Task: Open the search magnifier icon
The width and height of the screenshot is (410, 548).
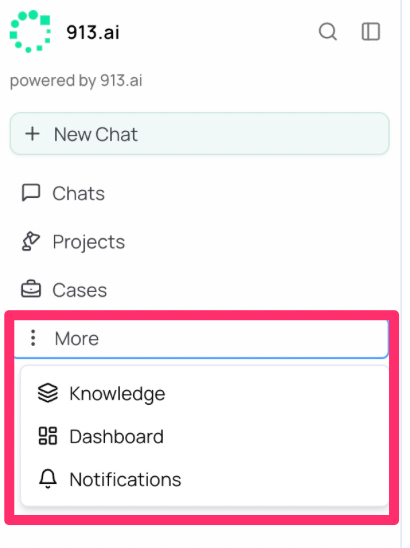Action: coord(328,32)
